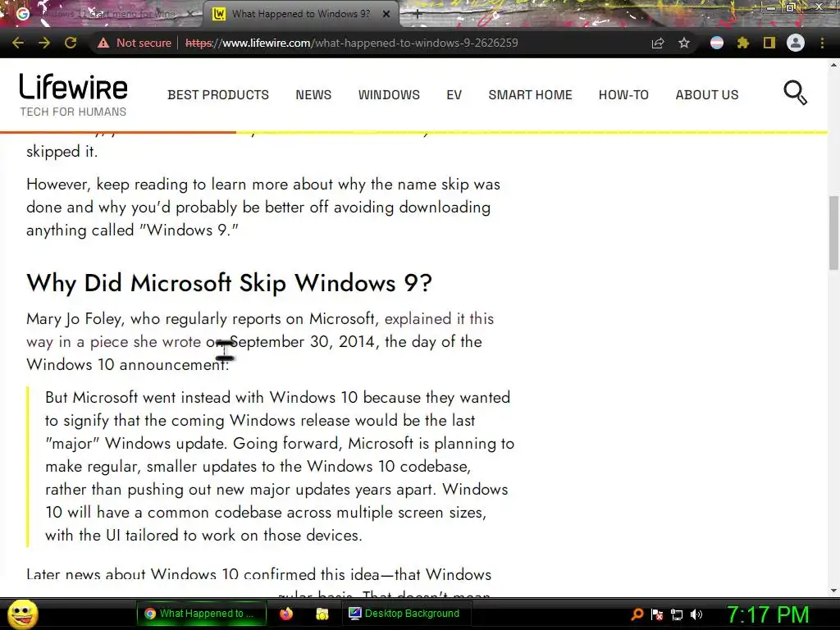Open a new browser tab
The image size is (840, 630).
pyautogui.click(x=418, y=15)
